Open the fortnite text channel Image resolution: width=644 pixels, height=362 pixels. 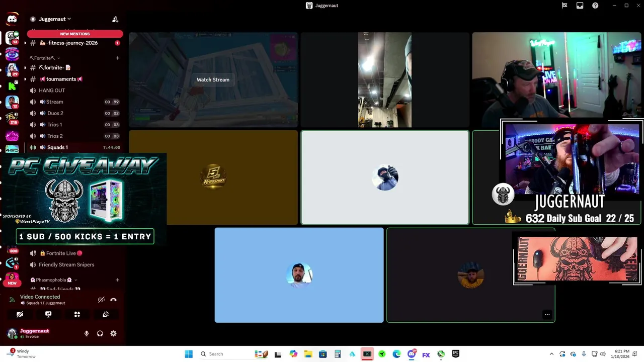[x=75, y=67]
